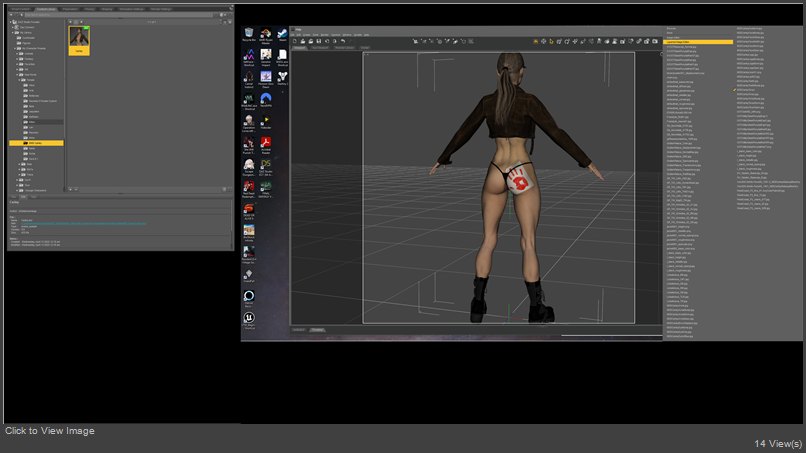Expand the Animals folder
This screenshot has height=453, width=806.
point(16,53)
